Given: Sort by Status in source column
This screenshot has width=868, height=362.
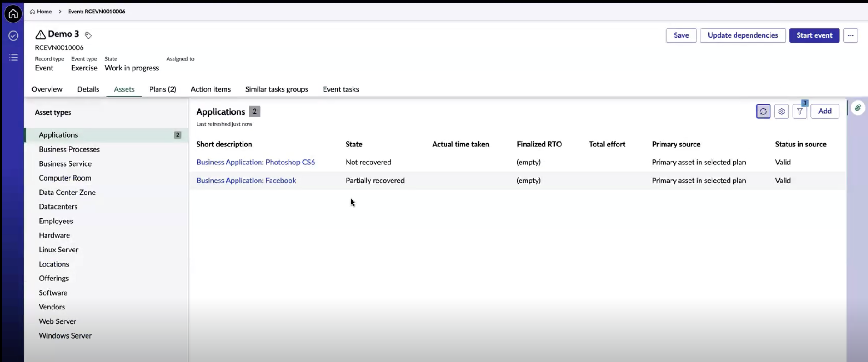Looking at the screenshot, I should [801, 144].
